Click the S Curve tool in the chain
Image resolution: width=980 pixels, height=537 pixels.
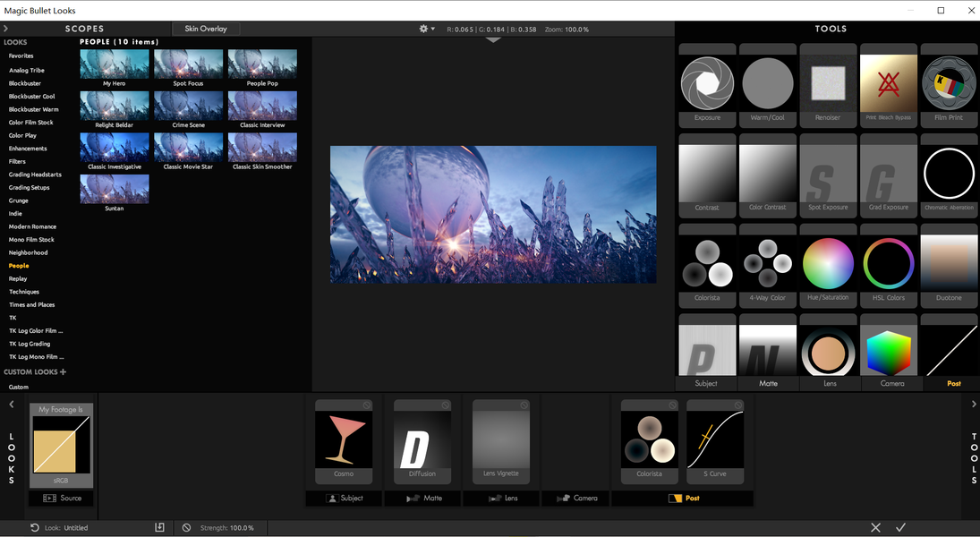[x=715, y=442]
